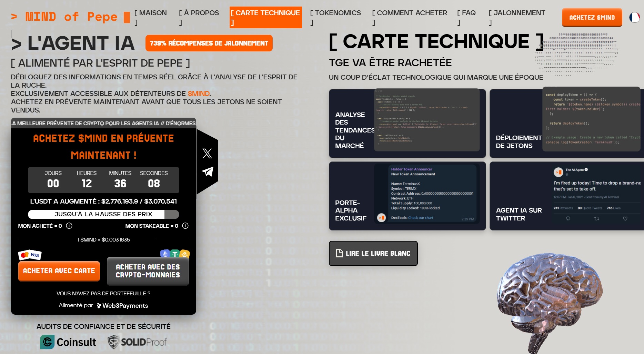Open the Agent IA sur Twitter card
Image resolution: width=644 pixels, height=354 pixels.
566,196
